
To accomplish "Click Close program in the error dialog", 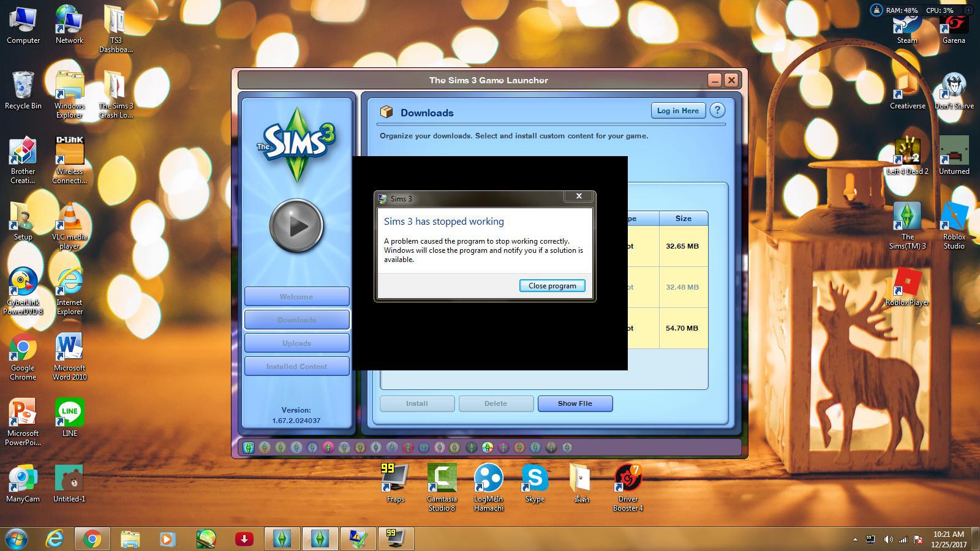I will [x=552, y=286].
